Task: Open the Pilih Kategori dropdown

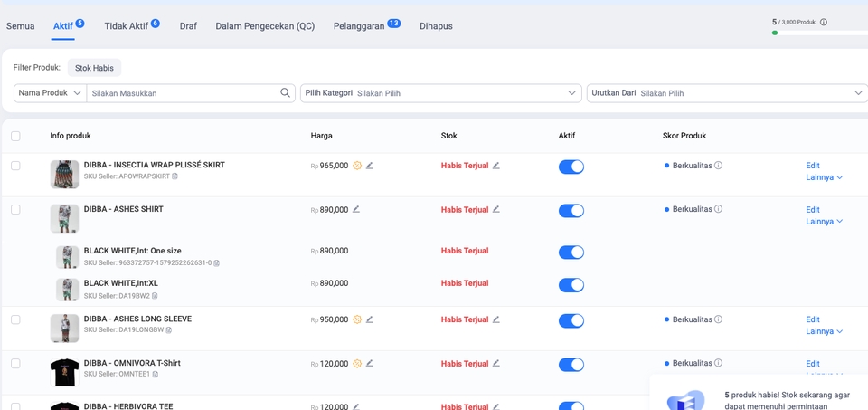Action: click(x=440, y=93)
